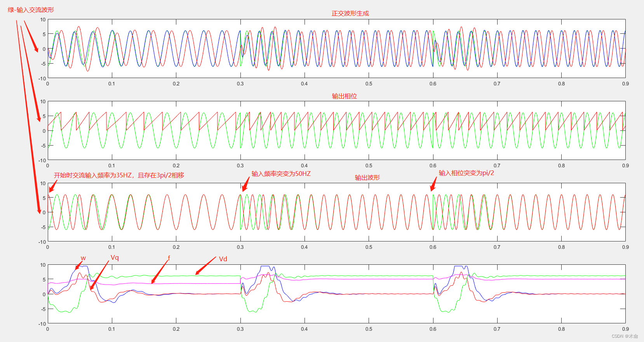The height and width of the screenshot is (342, 644).
Task: Click y-axis tick -10 of 正交波形生成 plot
Action: (x=42, y=78)
